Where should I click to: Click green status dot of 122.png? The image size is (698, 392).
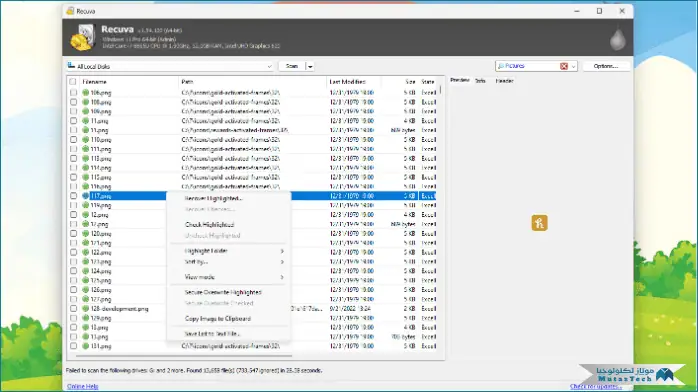pyautogui.click(x=85, y=252)
